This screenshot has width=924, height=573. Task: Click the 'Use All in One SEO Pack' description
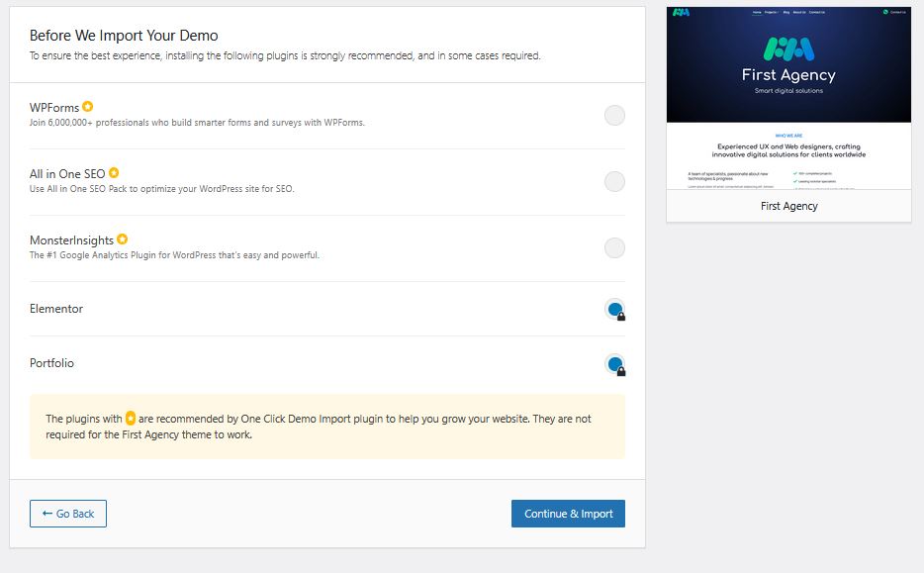pos(161,189)
